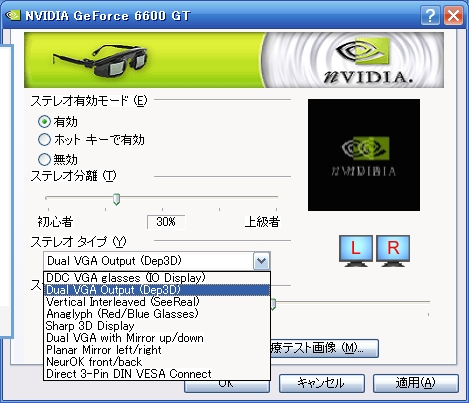Click the stereo NVIDIA preview image

point(364,155)
